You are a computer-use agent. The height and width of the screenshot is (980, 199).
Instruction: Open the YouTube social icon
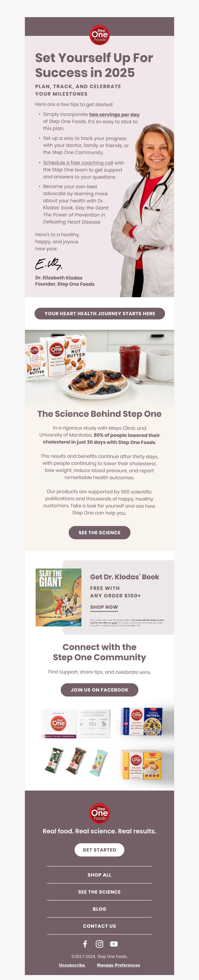pyautogui.click(x=114, y=944)
